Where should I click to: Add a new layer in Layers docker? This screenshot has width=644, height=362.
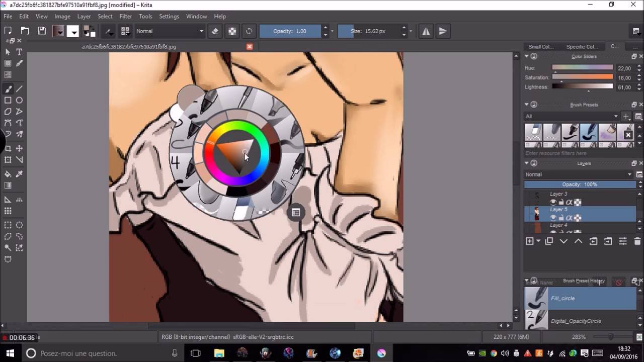click(529, 241)
